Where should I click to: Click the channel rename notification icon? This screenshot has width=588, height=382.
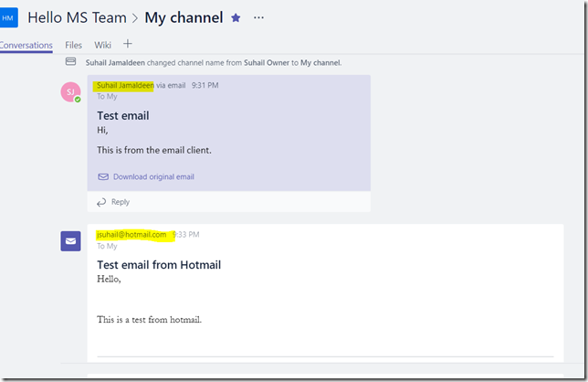pos(71,61)
